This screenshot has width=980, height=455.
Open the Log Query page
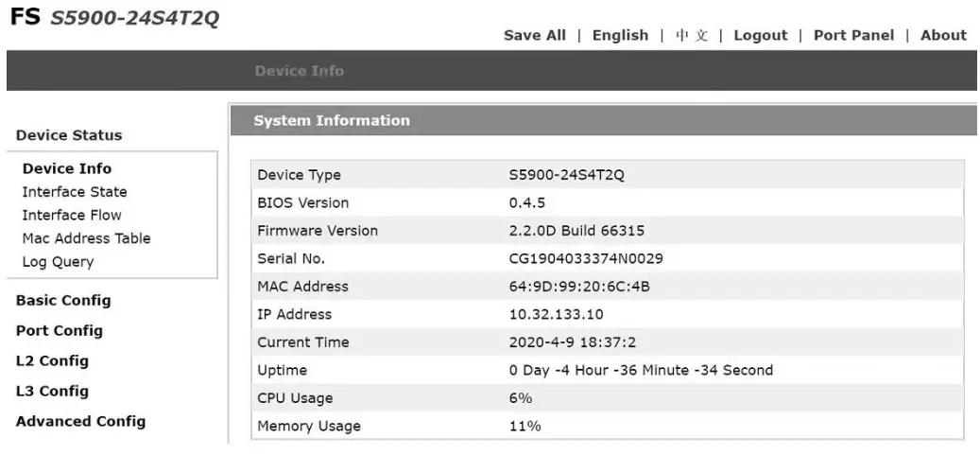[x=58, y=262]
